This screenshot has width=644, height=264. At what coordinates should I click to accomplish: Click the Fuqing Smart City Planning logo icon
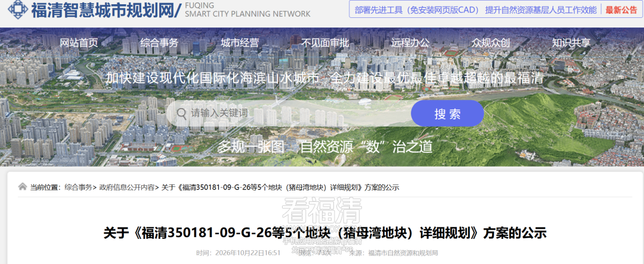coord(17,10)
